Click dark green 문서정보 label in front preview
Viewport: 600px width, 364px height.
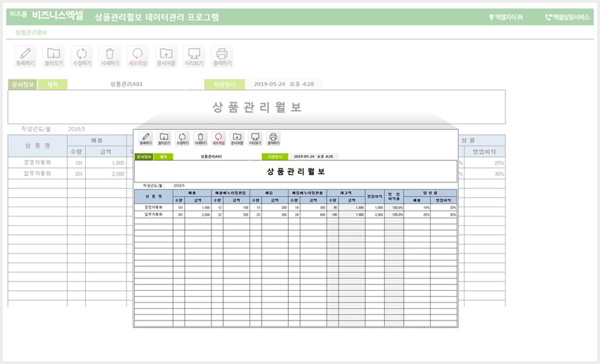point(144,157)
